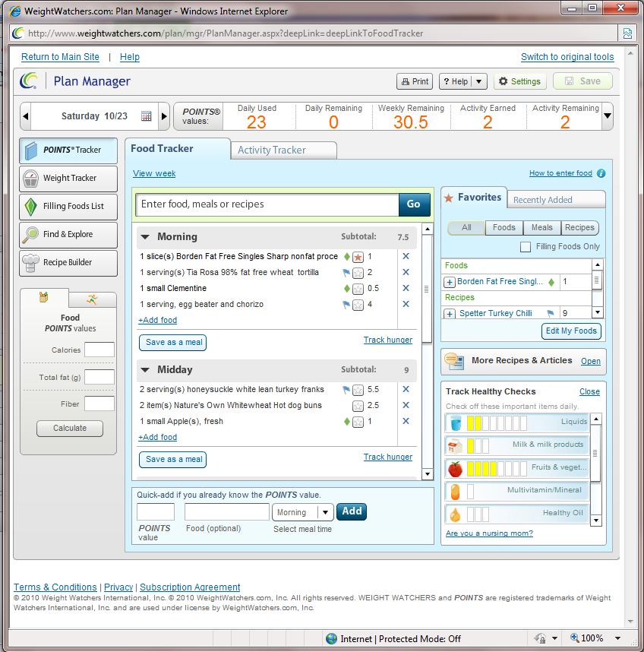Image resolution: width=644 pixels, height=652 pixels.
Task: Toggle favorite star for egg beater and chorizo
Action: [358, 305]
